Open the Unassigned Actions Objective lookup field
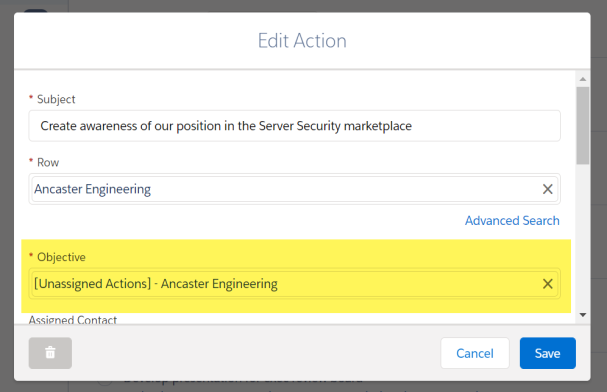 point(286,284)
